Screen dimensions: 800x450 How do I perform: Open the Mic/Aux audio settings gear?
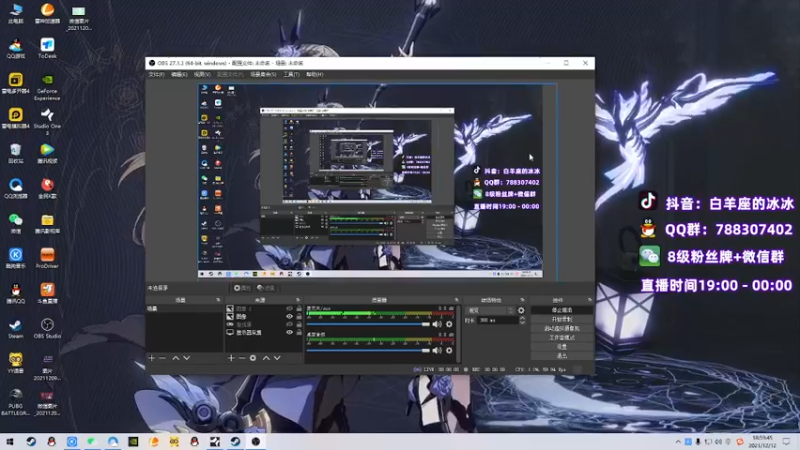tap(449, 324)
